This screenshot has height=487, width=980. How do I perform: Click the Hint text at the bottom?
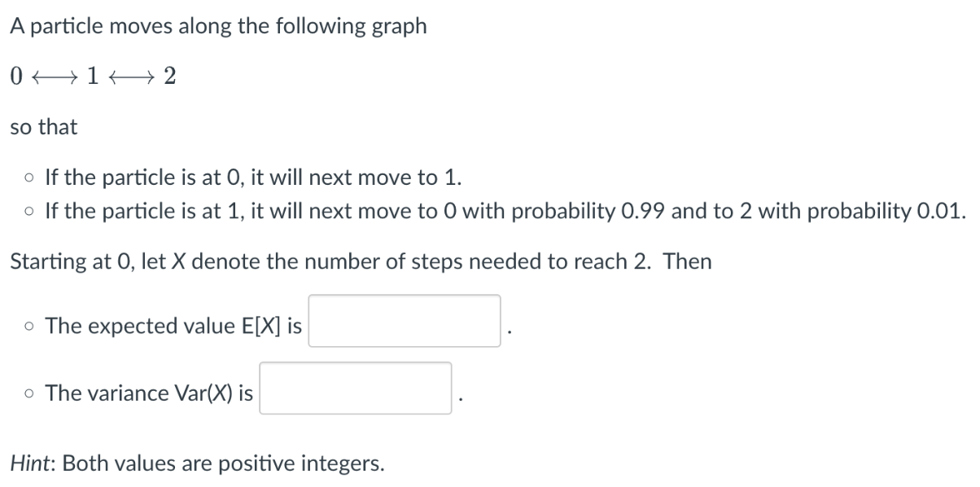[x=195, y=463]
